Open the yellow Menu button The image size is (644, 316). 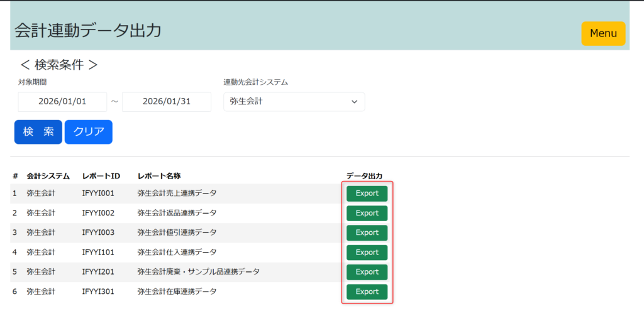point(602,33)
